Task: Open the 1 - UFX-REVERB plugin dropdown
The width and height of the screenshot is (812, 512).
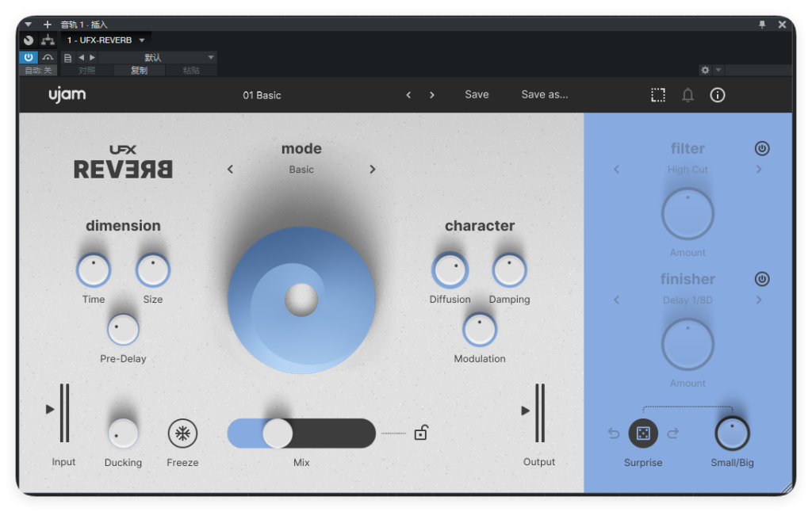Action: click(x=105, y=40)
